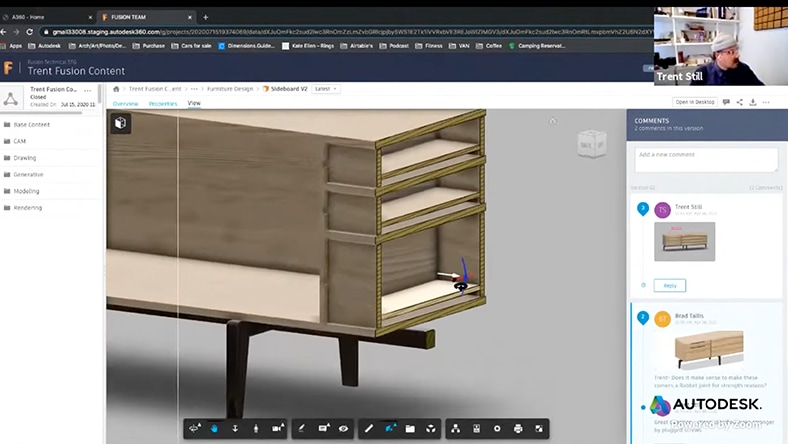The image size is (788, 444).
Task: Toggle the comments panel icon
Action: 726,102
